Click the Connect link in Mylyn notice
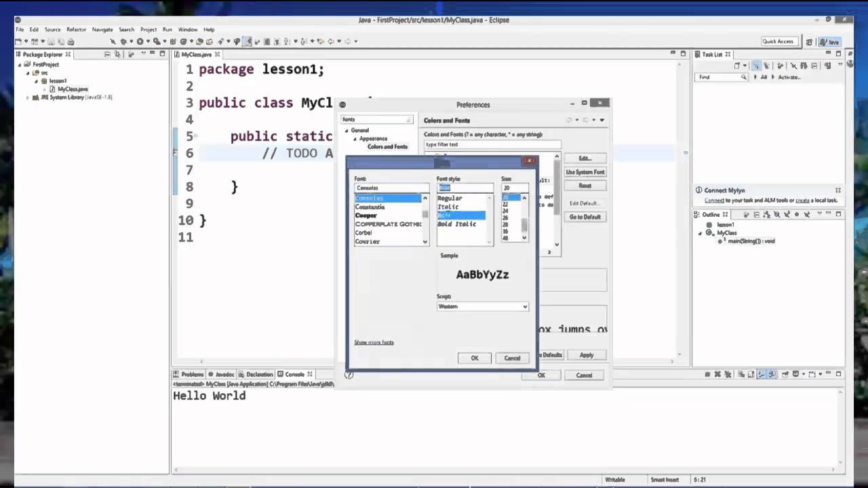The width and height of the screenshot is (868, 488). tap(714, 201)
